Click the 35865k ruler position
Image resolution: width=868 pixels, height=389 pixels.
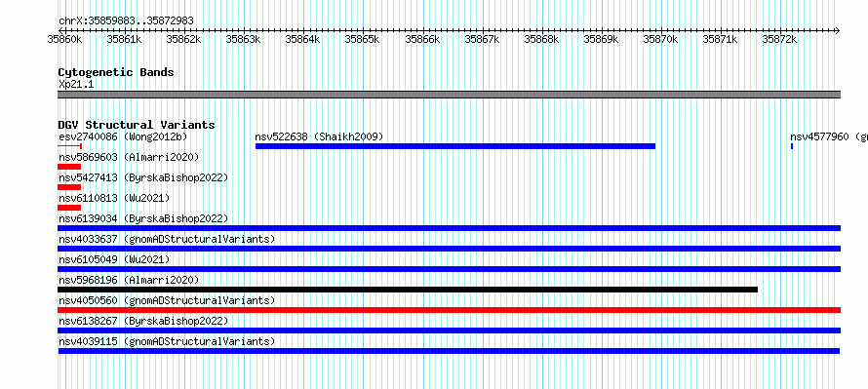click(x=363, y=39)
